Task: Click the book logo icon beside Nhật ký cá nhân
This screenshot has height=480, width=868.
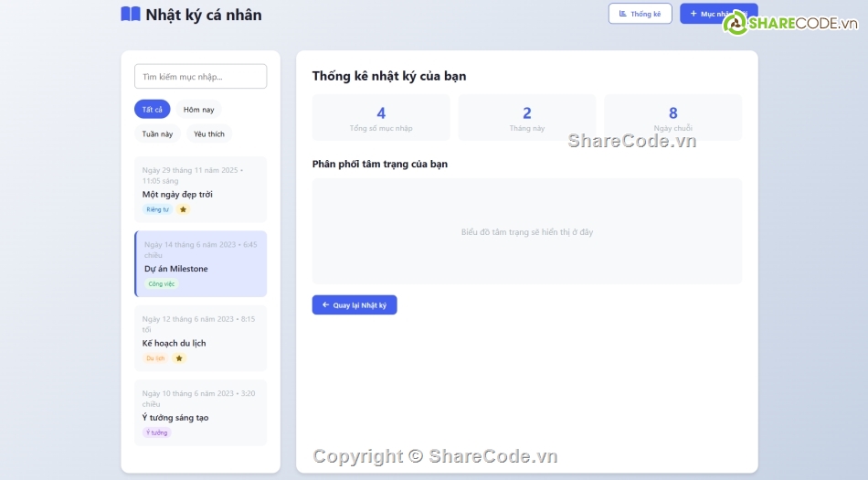Action: point(131,14)
